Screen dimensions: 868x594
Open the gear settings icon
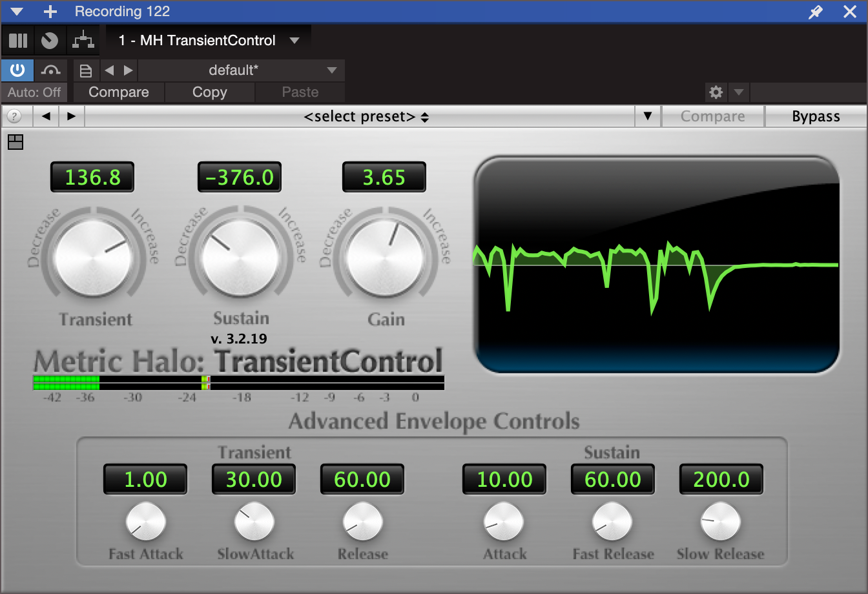pyautogui.click(x=716, y=92)
